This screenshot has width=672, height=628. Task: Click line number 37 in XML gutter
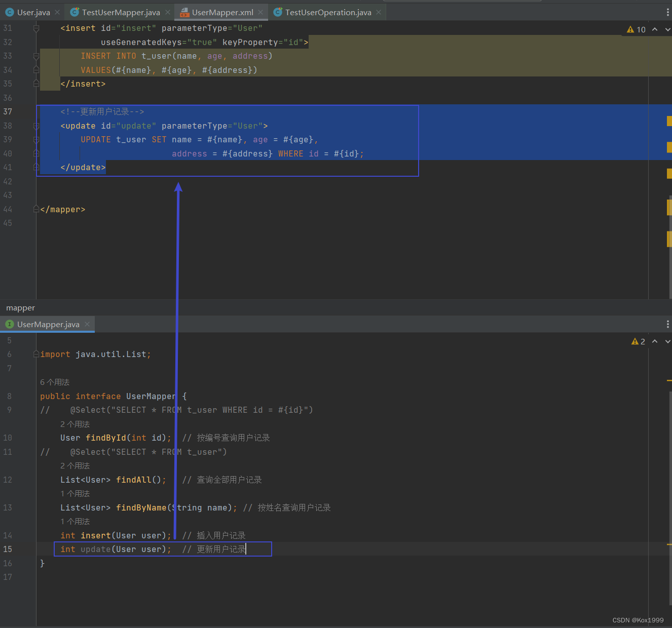[8, 112]
